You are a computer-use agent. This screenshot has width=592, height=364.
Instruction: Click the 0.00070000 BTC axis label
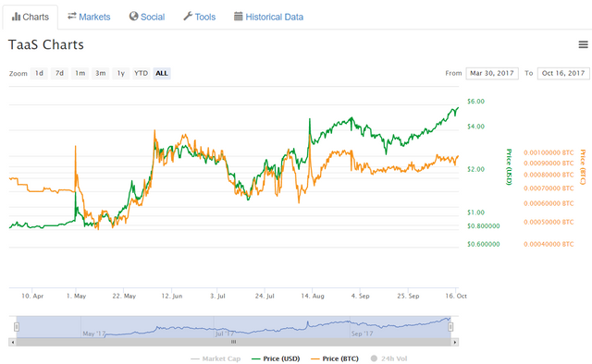[549, 188]
